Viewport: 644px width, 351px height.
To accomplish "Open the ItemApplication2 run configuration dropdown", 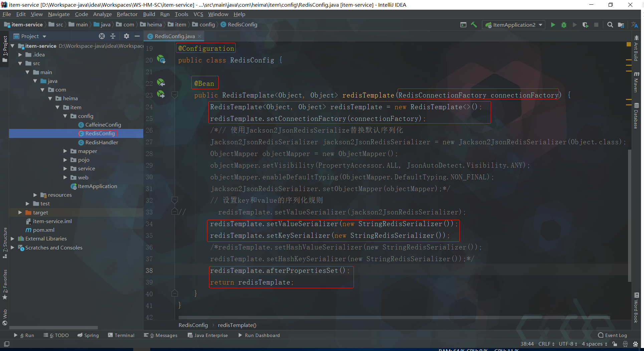I will click(x=514, y=25).
